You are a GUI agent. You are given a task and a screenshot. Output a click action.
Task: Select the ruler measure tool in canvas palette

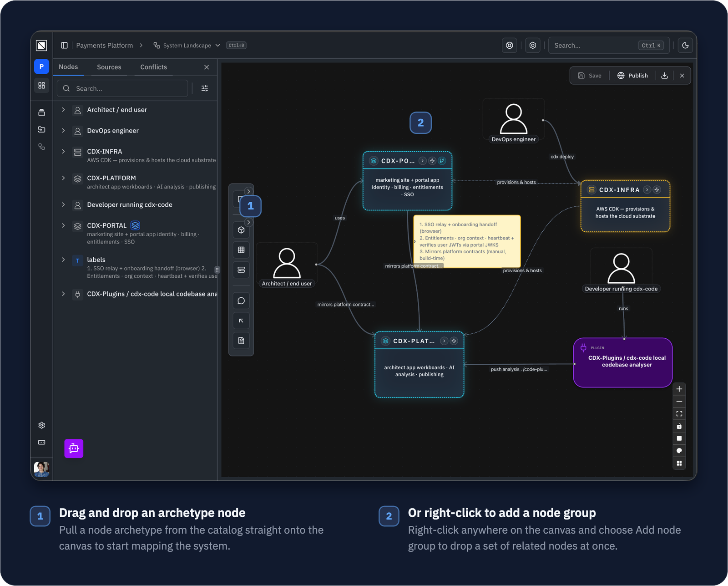click(x=241, y=270)
